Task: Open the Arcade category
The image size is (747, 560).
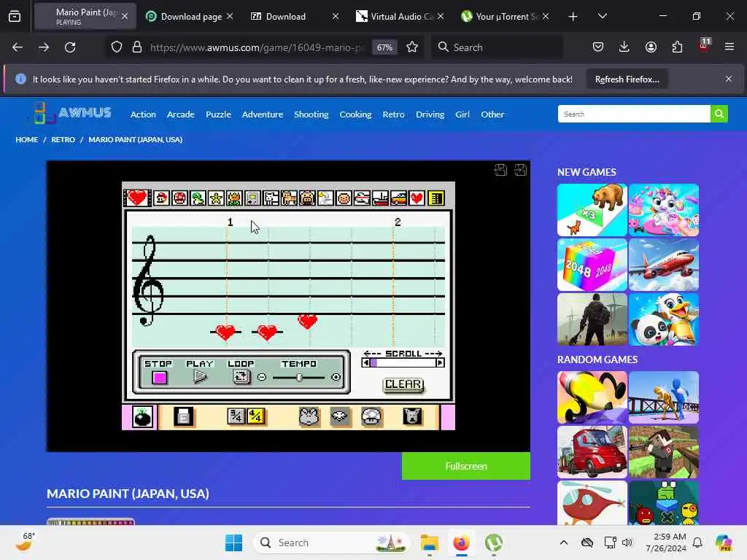Action: click(x=181, y=114)
